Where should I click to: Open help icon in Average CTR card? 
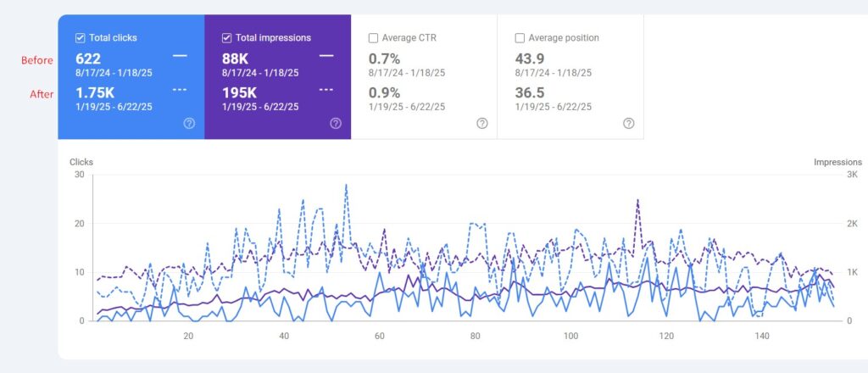pyautogui.click(x=481, y=124)
